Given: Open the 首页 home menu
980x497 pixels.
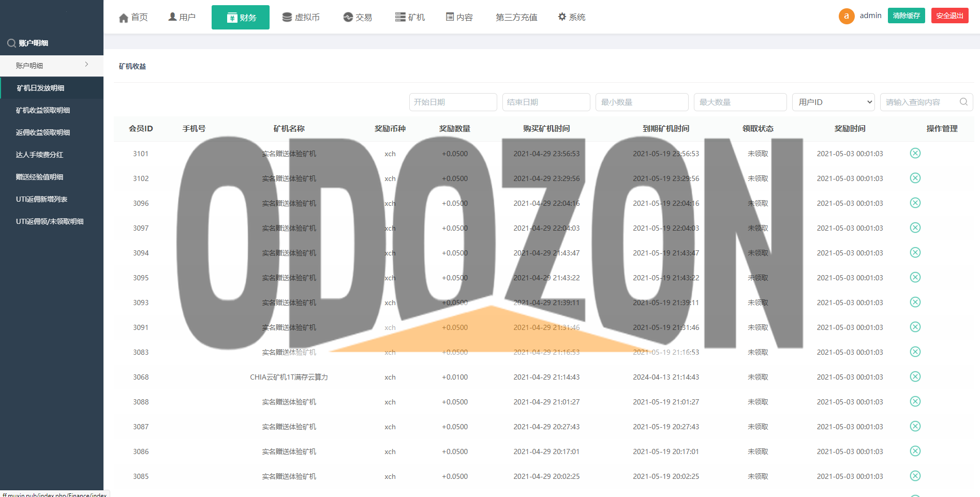Looking at the screenshot, I should [x=133, y=18].
